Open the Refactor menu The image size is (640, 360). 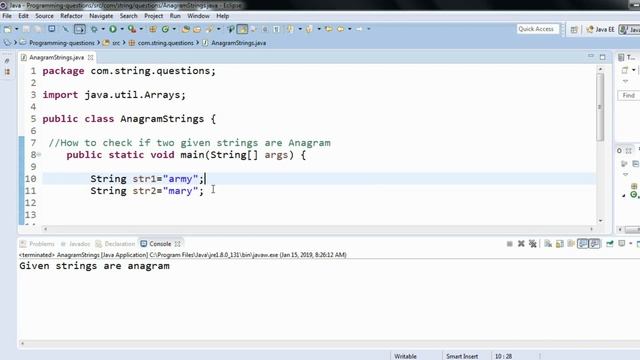tap(71, 16)
